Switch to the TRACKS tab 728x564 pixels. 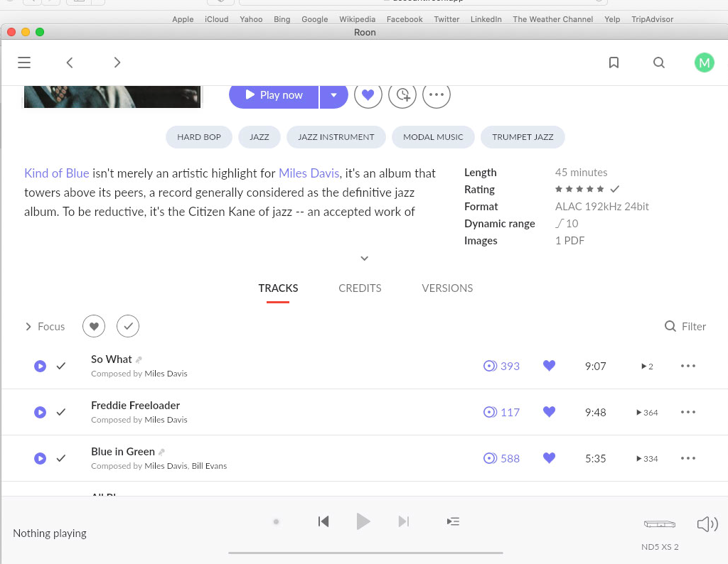pyautogui.click(x=278, y=288)
